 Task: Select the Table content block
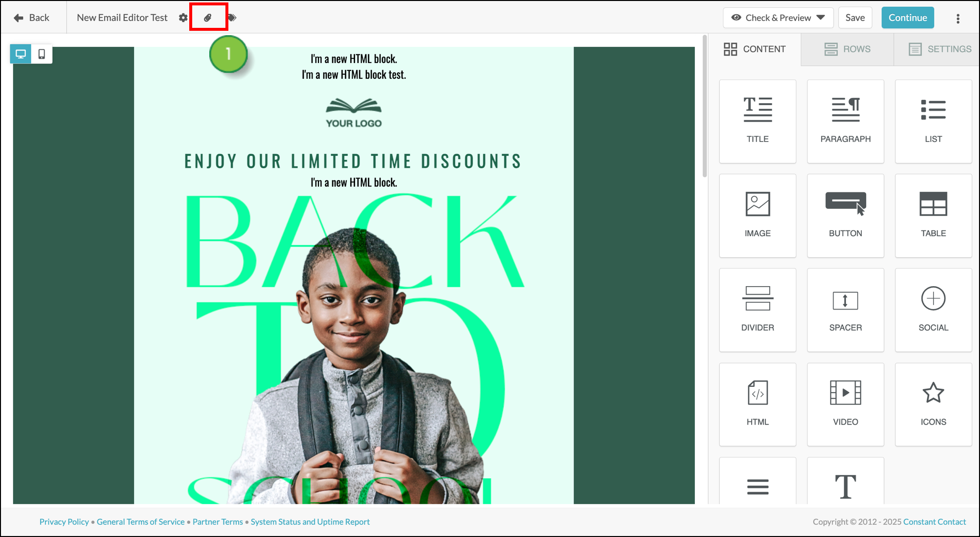[x=933, y=216]
